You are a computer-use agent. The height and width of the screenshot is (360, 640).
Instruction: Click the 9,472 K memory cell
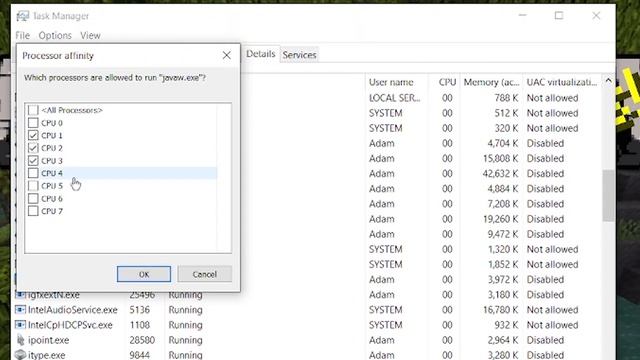(503, 234)
